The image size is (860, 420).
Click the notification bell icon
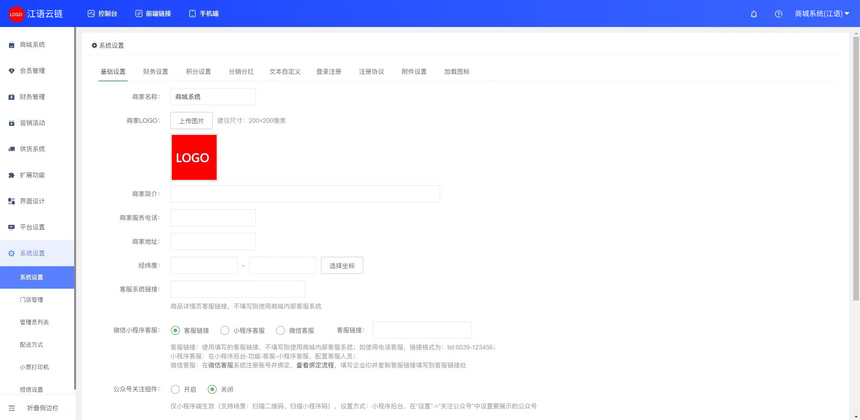pyautogui.click(x=754, y=14)
